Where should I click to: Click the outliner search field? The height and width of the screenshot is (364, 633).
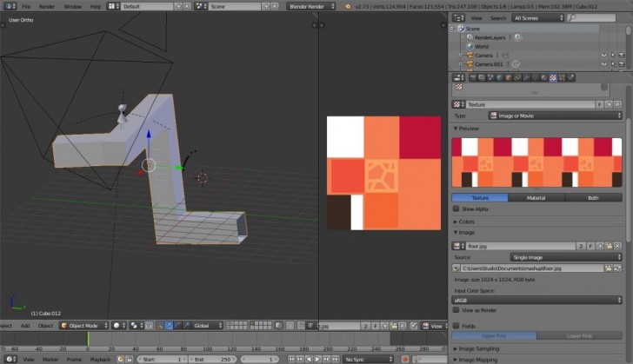point(591,17)
